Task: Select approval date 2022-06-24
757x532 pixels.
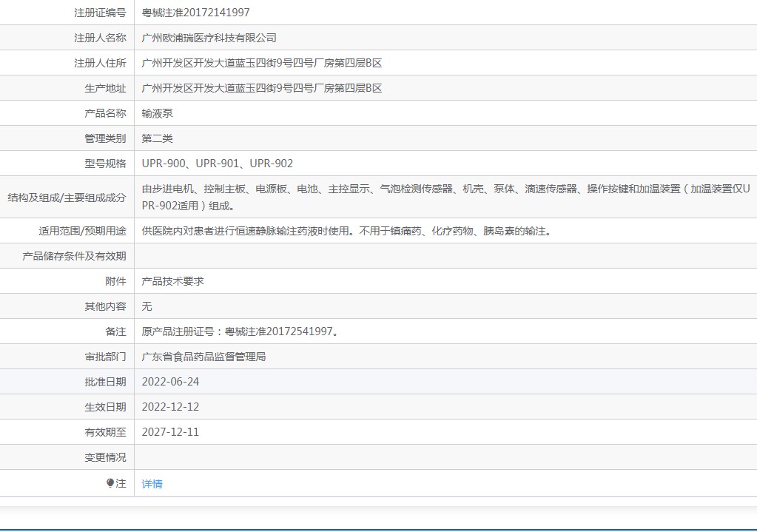Action: [170, 382]
